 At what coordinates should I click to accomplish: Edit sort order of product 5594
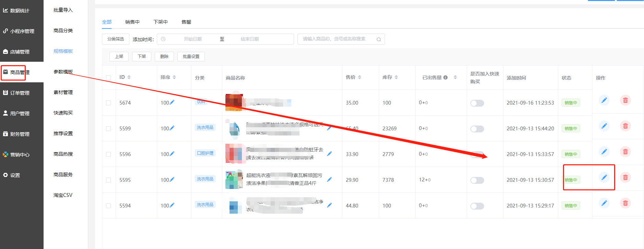coord(172,205)
